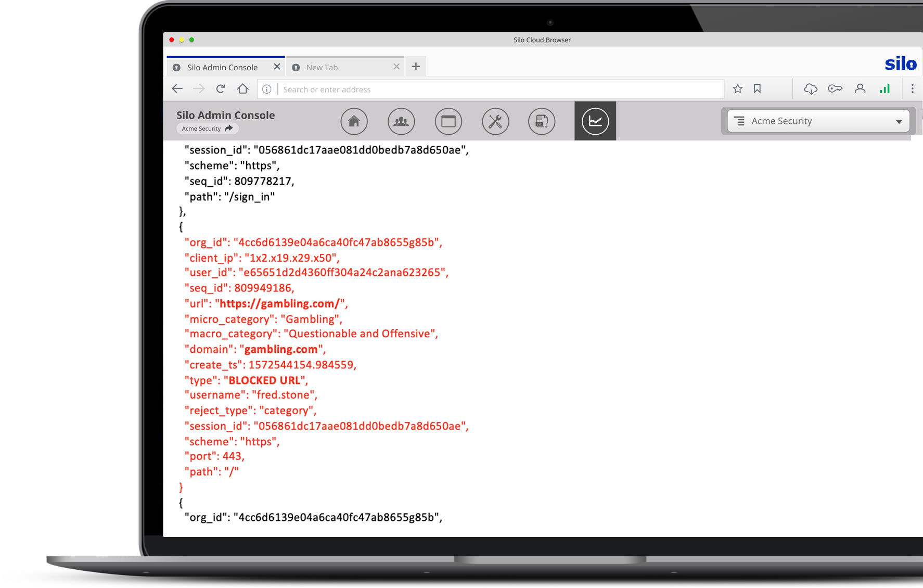Open the admin tools settings icon
The height and width of the screenshot is (588, 923).
point(495,121)
